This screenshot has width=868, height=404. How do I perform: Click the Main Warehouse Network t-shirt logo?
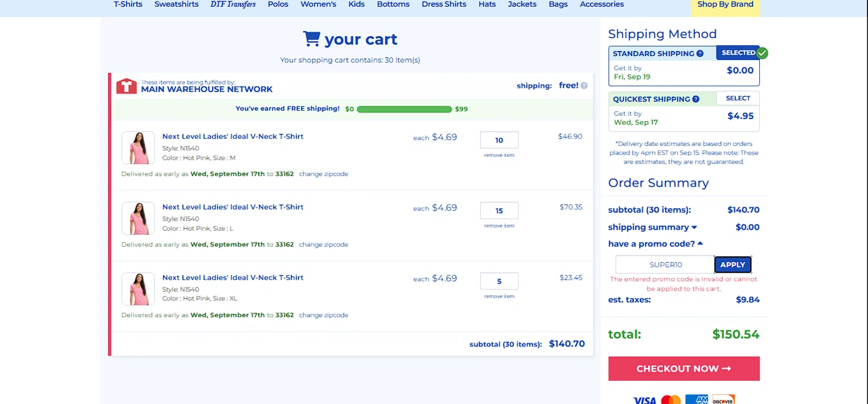pyautogui.click(x=126, y=86)
